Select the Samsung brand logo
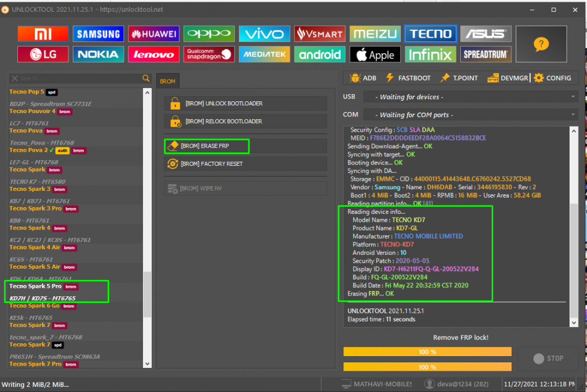Viewport: 587px width, 392px height. click(x=99, y=34)
